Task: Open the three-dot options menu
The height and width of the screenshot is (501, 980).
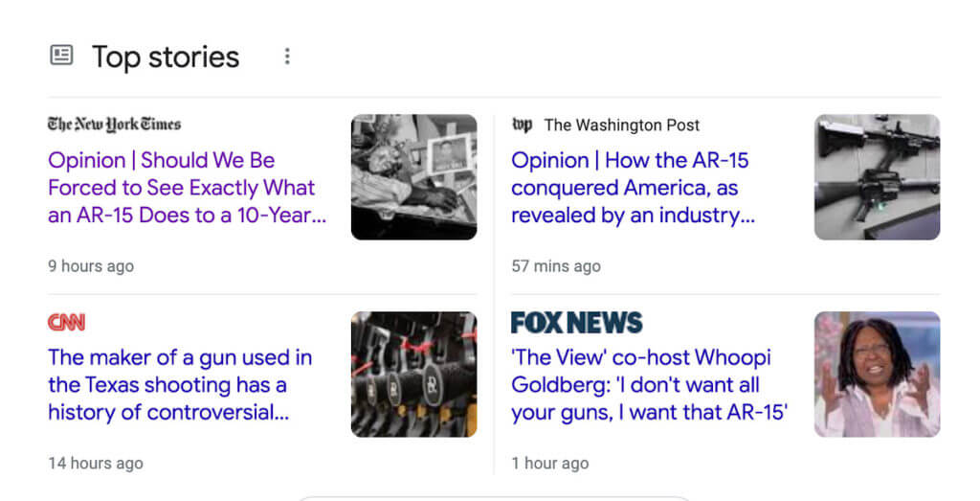Action: pos(286,57)
